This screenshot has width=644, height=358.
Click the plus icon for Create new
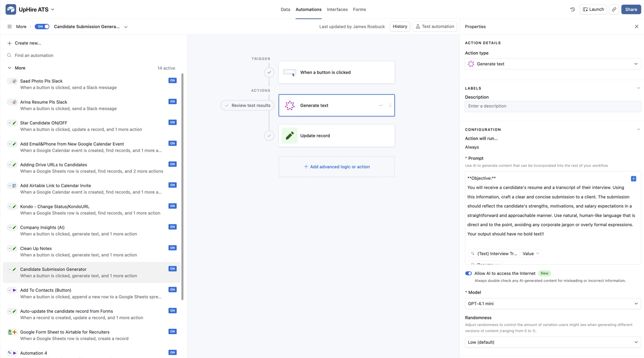point(9,43)
